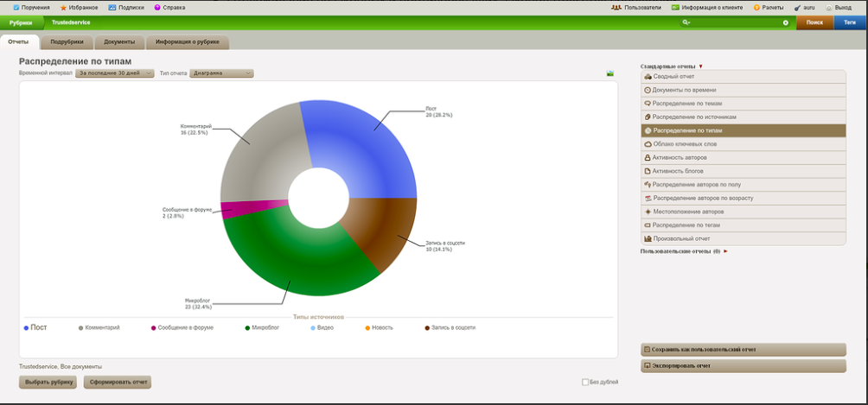This screenshot has height=405, width=868.
Task: Click the Выход logout icon
Action: tap(829, 8)
